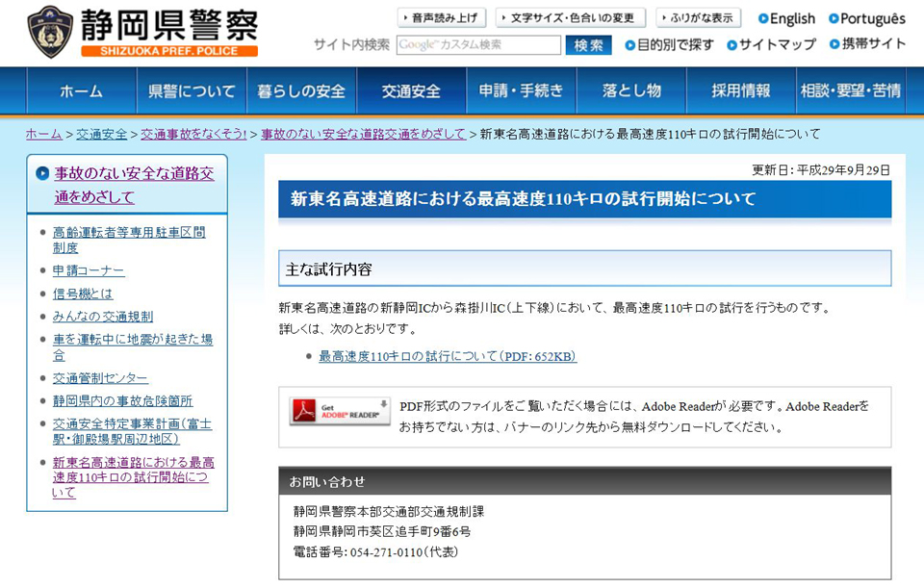
Task: Toggle ふりがな表示 furigana display
Action: tap(698, 18)
